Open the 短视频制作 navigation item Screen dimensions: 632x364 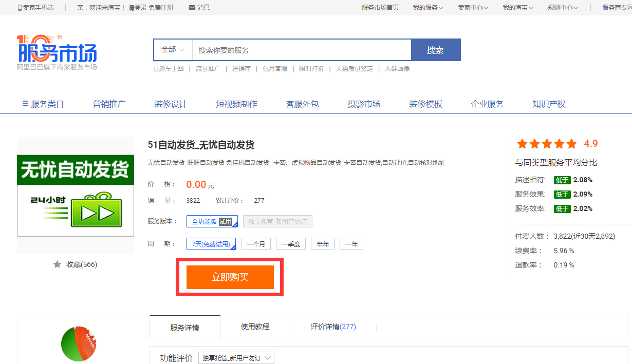tap(236, 104)
